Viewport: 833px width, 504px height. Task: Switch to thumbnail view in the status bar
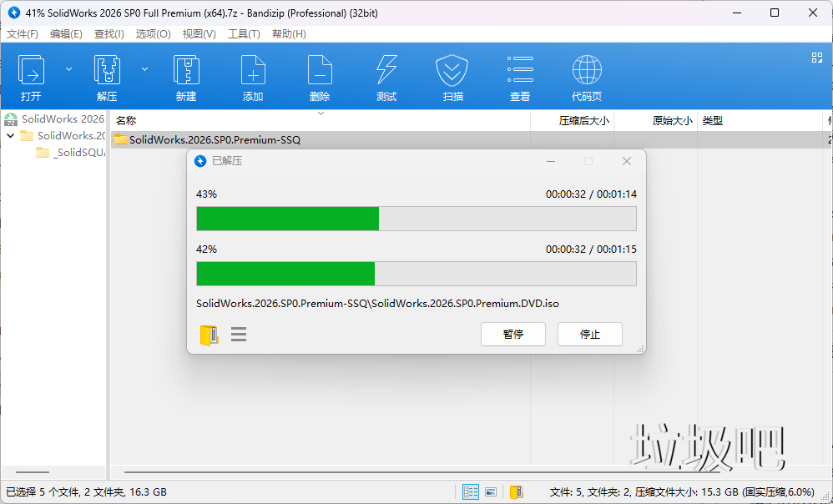click(x=491, y=492)
